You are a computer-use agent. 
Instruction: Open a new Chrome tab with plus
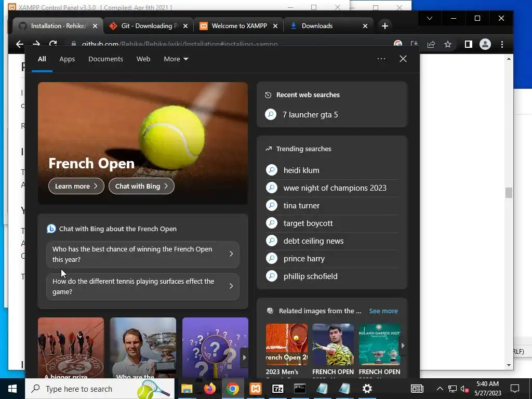click(x=385, y=26)
